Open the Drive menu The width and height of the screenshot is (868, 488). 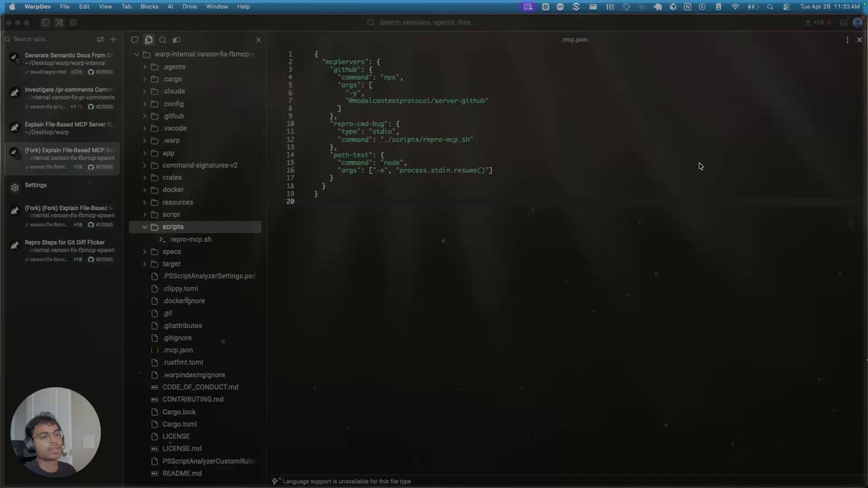click(190, 6)
